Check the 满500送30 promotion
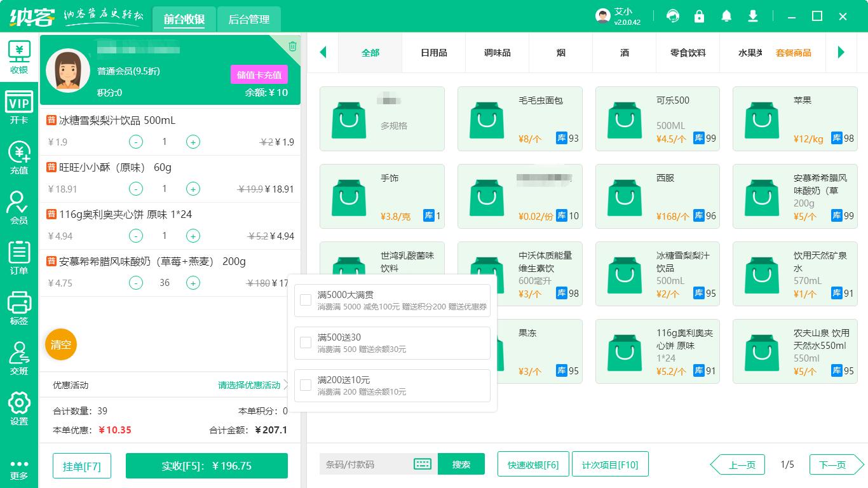The width and height of the screenshot is (868, 488). 305,342
